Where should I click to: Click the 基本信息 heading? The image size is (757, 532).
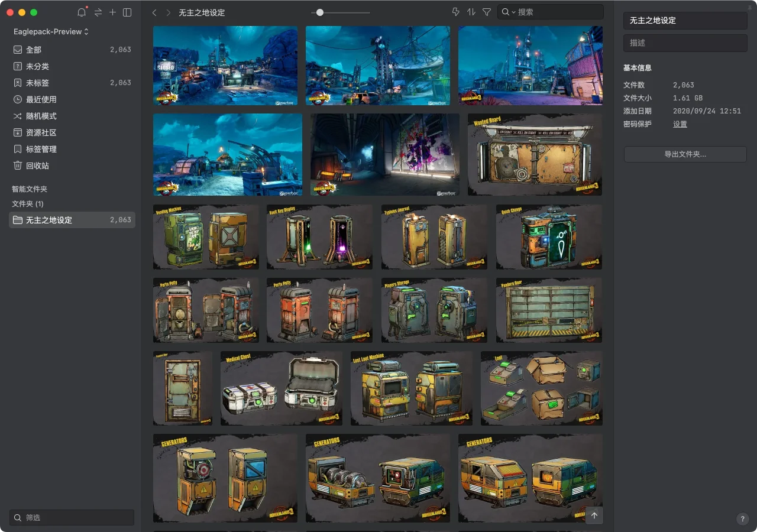(638, 68)
